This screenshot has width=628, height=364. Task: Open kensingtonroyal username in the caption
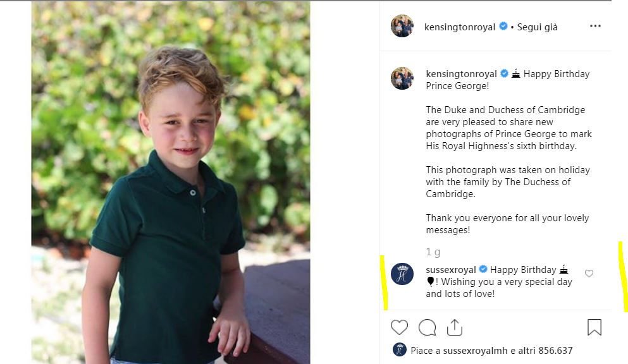point(462,74)
